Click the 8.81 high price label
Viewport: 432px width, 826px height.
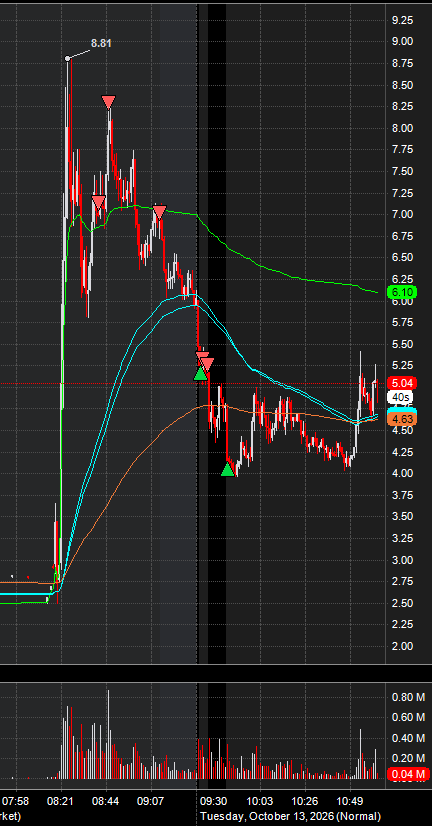(101, 44)
